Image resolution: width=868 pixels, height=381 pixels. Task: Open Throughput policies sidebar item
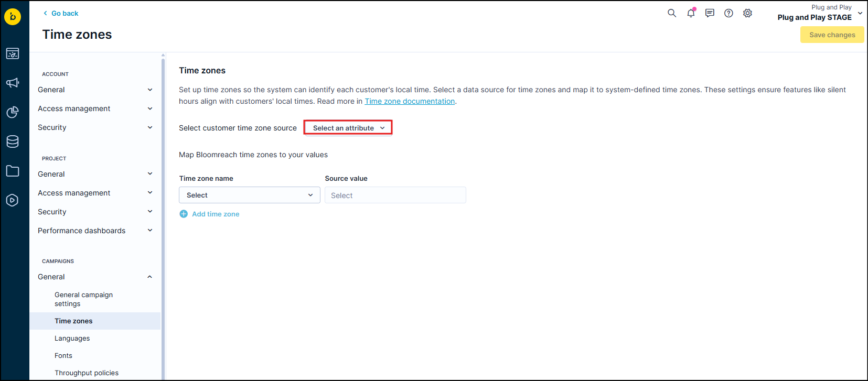click(x=95, y=373)
